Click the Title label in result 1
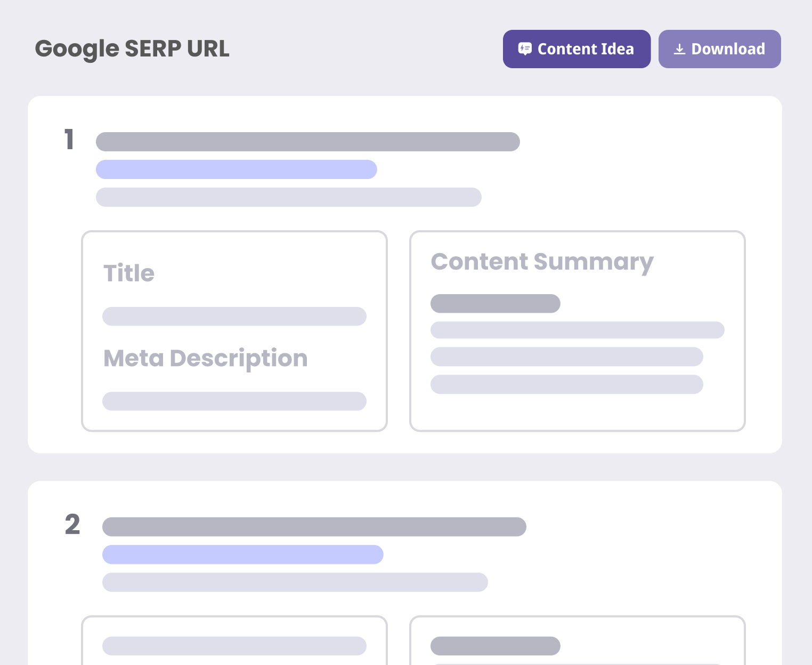Screen dimensions: 812x665 pos(129,273)
